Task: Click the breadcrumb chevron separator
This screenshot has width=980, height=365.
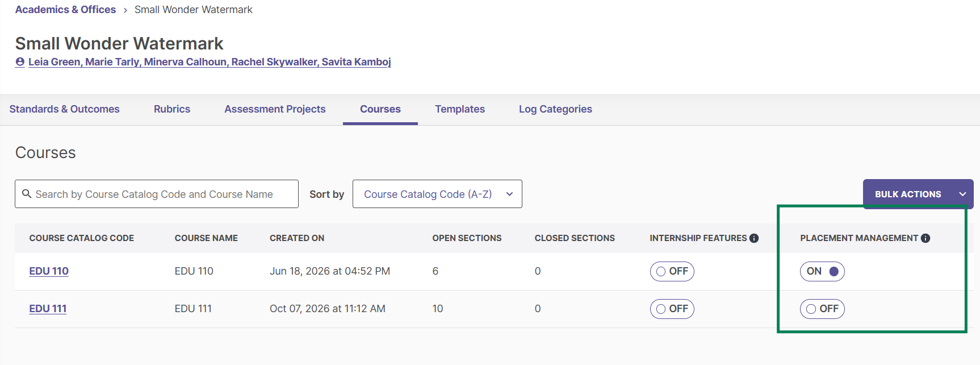Action: coord(125,10)
